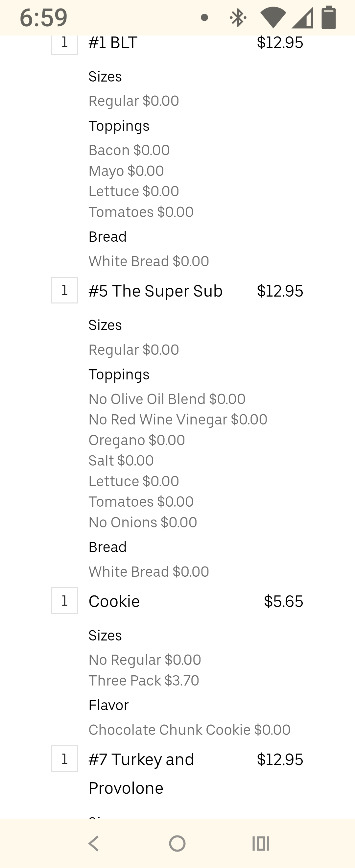This screenshot has height=868, width=355.
Task: Select the #5 The Super Sub item name
Action: coord(155,291)
